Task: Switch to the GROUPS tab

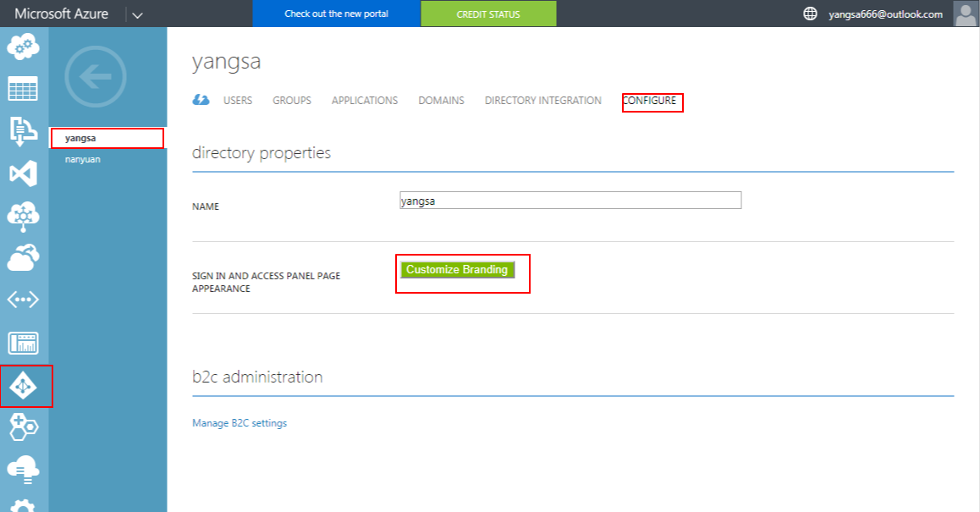Action: point(292,100)
